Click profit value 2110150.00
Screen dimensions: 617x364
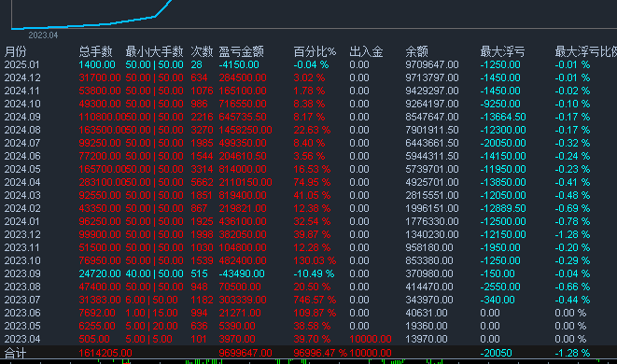245,182
